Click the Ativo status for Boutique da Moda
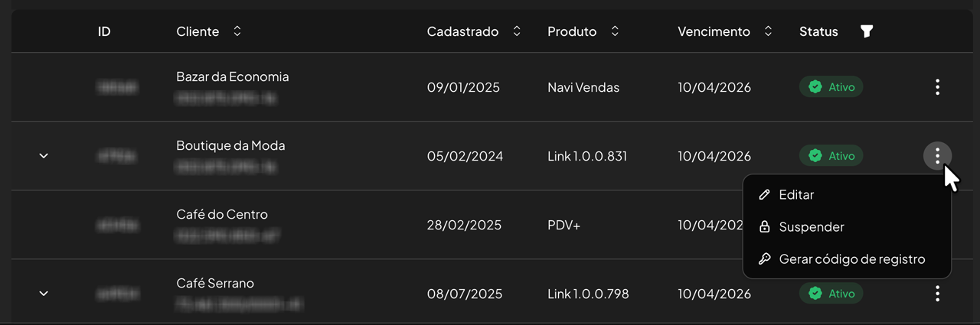980x325 pixels. pos(831,156)
